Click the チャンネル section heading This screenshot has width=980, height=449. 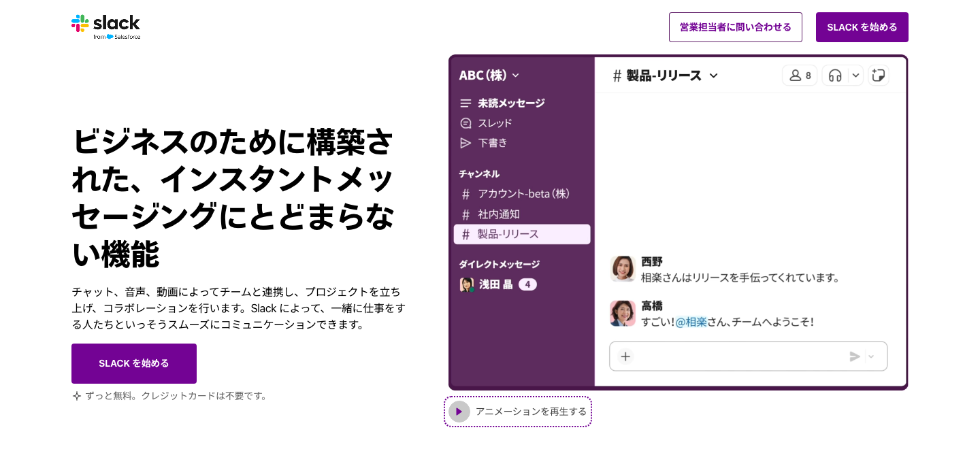coord(479,174)
